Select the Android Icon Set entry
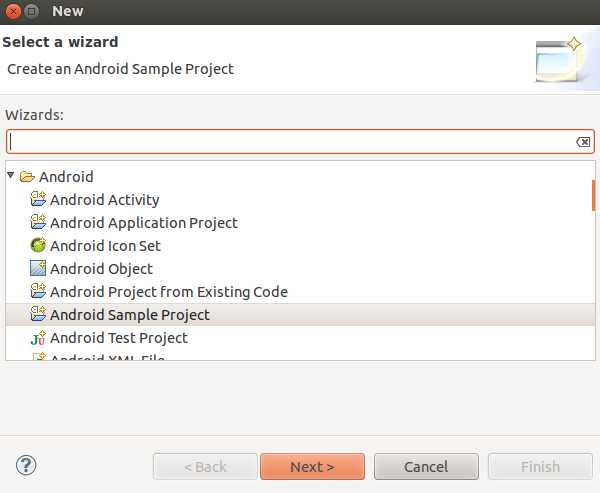Screen dimensions: 600x493 (105, 246)
